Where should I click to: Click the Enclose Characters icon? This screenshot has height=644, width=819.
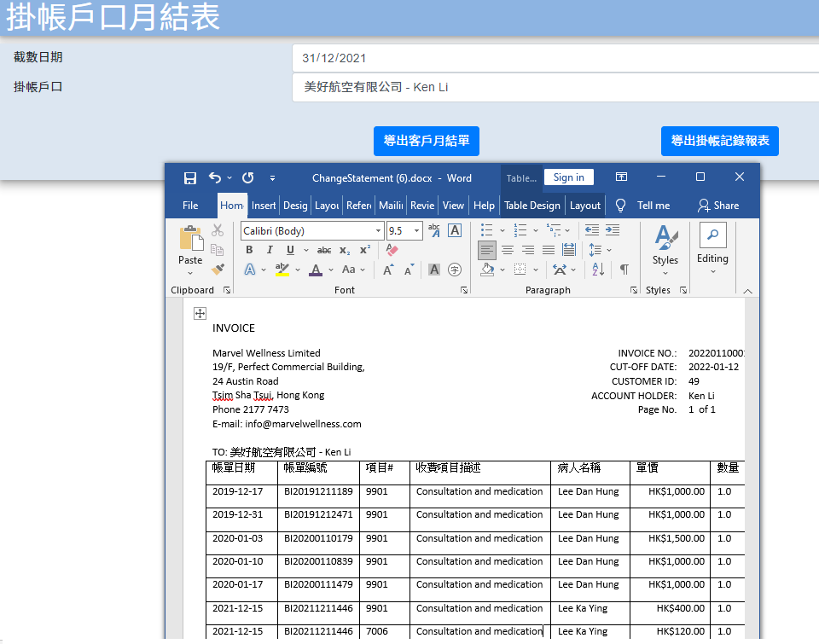pos(455,270)
